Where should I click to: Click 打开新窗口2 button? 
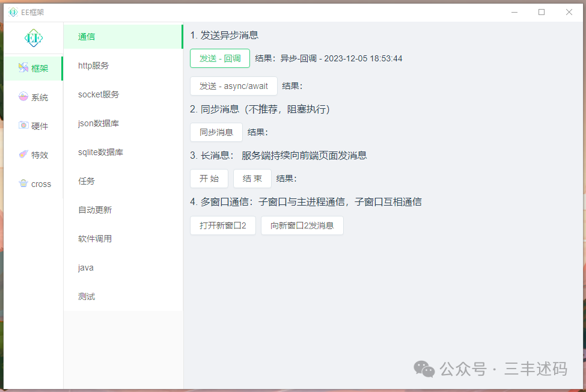point(223,225)
